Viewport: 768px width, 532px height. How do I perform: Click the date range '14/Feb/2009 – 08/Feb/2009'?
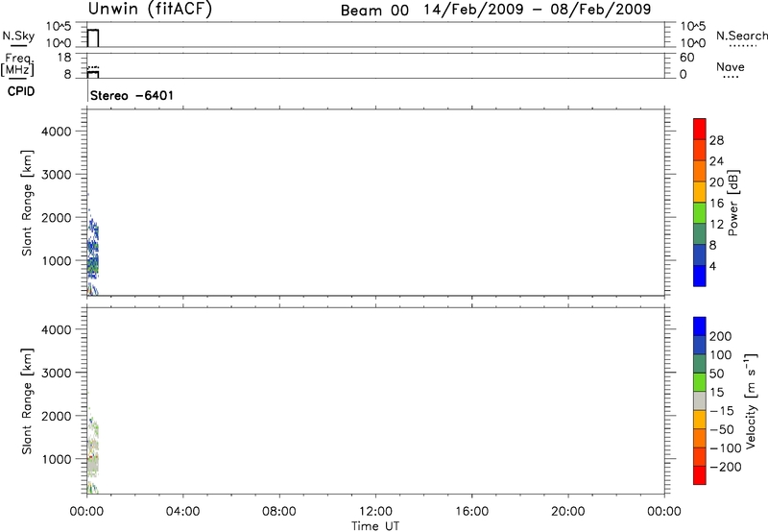538,10
